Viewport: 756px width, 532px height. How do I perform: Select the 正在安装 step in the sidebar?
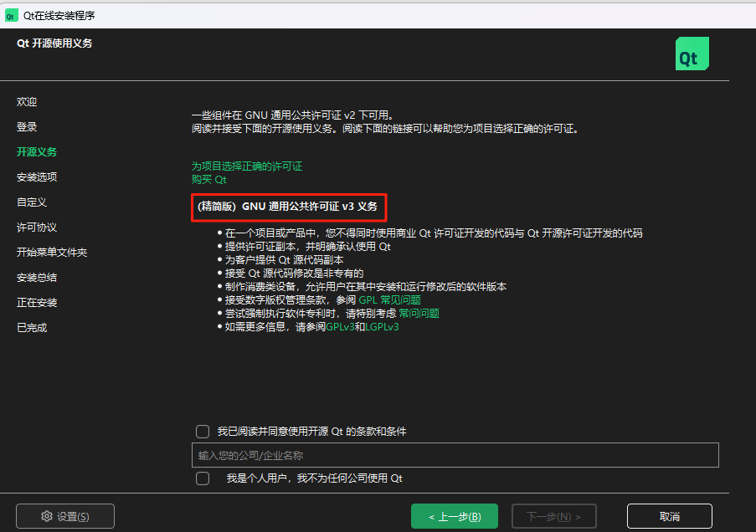pos(37,302)
